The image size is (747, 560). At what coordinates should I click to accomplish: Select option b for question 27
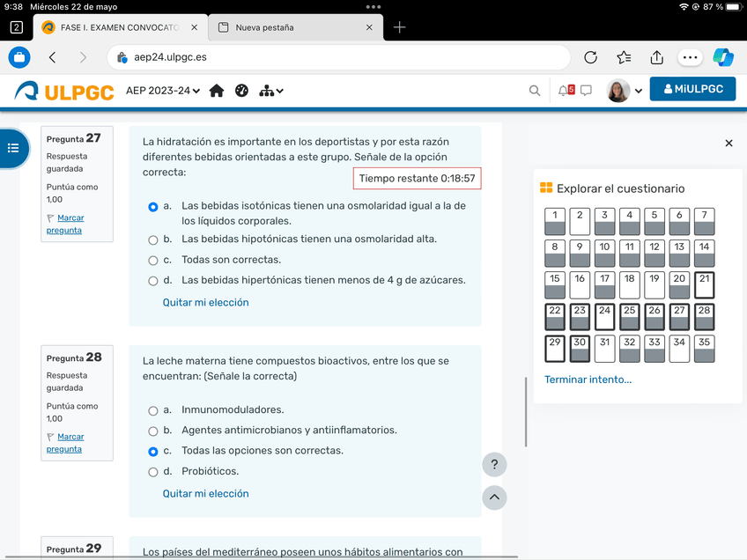[x=153, y=239]
